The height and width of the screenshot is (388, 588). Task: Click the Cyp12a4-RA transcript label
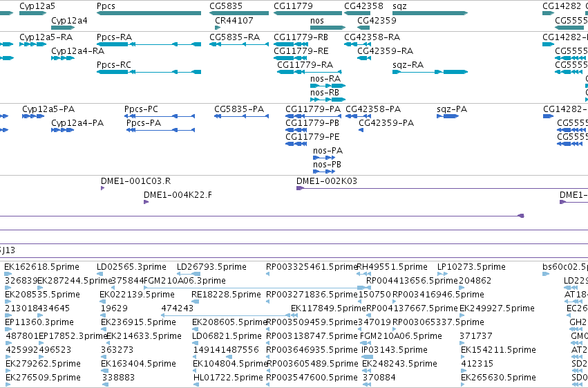click(77, 51)
